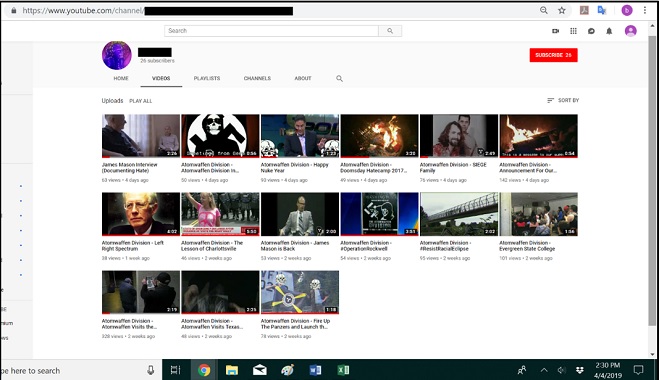Open the James Mason Interview video thumbnail
Screen dimensions: 659x380
[141, 136]
